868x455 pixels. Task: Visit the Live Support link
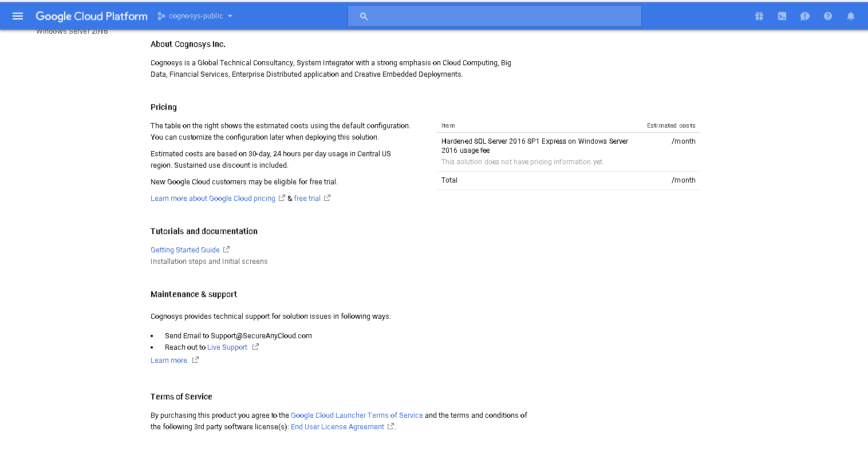227,347
